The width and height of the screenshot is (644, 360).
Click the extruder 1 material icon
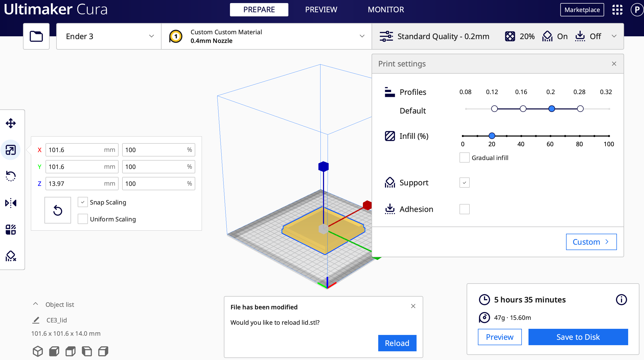coord(176,36)
